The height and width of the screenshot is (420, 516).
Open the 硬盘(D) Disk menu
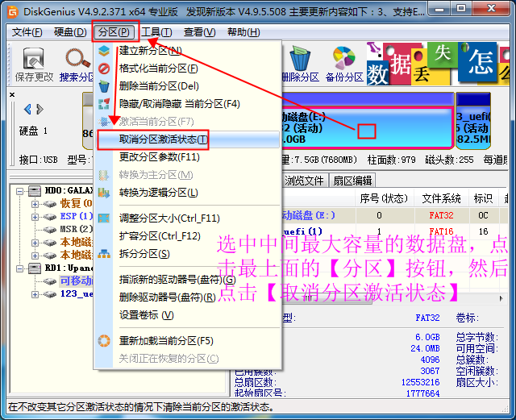(x=70, y=32)
